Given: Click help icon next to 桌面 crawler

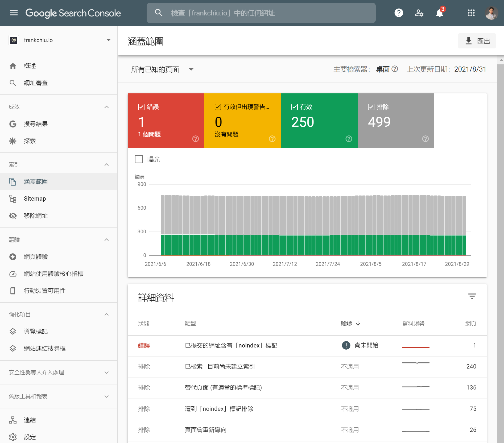Looking at the screenshot, I should click(395, 69).
